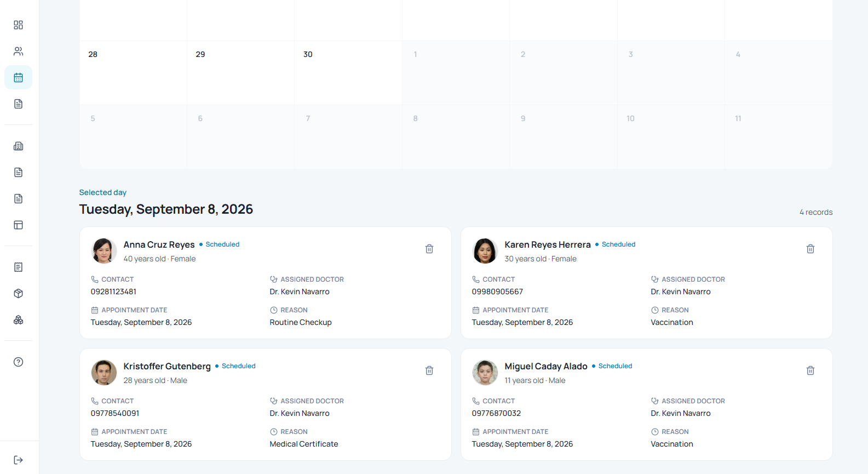
Task: Open the stacked cubes icon in sidebar
Action: click(x=18, y=320)
